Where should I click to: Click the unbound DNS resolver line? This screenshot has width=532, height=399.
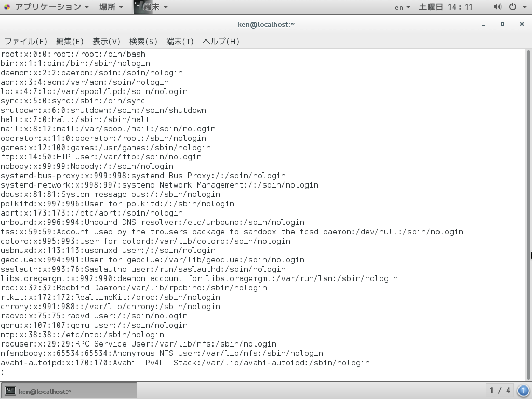[x=153, y=222]
